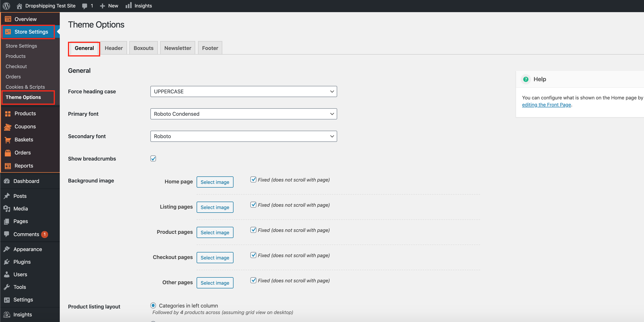Toggle Fixed checkbox for Home page background
Viewport: 644px width, 322px height.
click(253, 180)
